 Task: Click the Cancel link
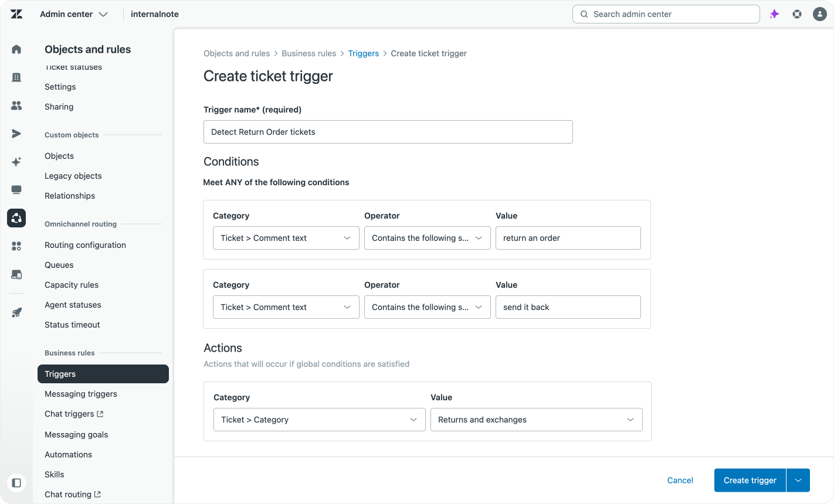(x=680, y=480)
